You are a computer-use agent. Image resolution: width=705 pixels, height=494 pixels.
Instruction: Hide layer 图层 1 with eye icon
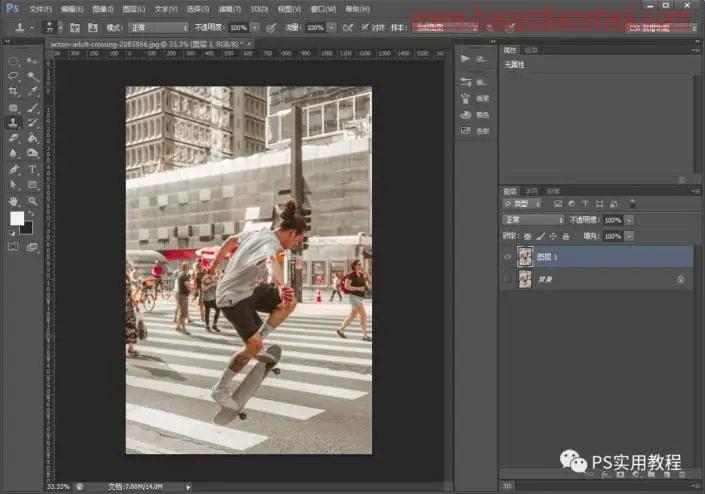(508, 257)
